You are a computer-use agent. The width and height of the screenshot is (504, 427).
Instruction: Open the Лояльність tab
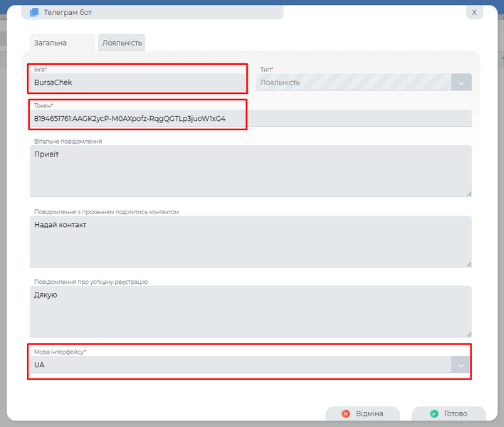(x=122, y=43)
